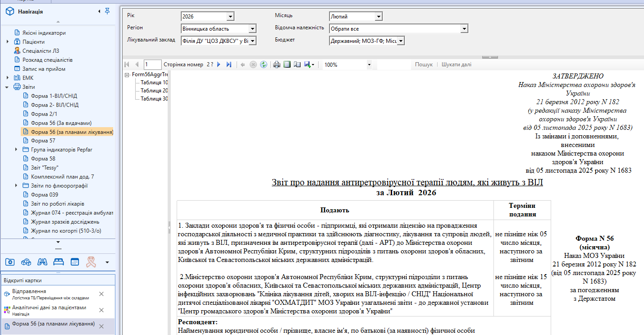644x335 pixels.
Task: Open Звіт по роботі лікарів
Action: (58, 204)
